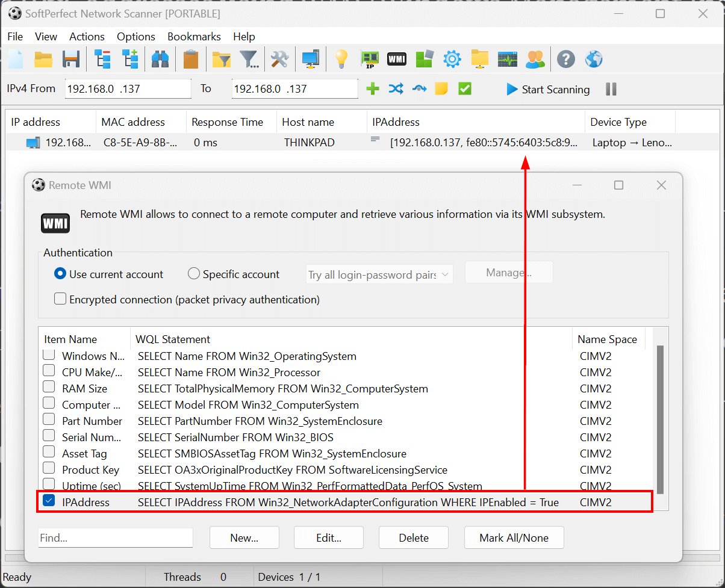Save results with the floppy disk icon
Screen dimensions: 725x588
pyautogui.click(x=71, y=59)
